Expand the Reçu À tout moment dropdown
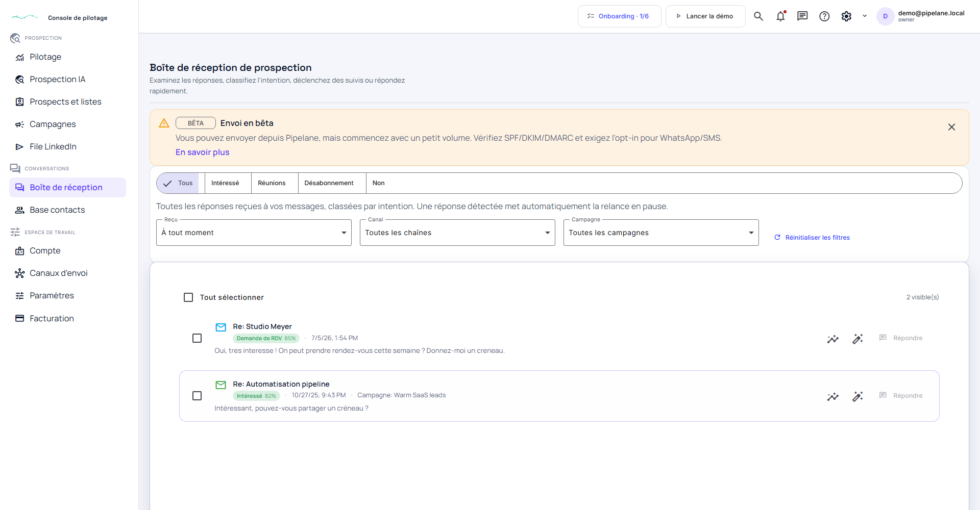This screenshot has height=510, width=980. 254,233
